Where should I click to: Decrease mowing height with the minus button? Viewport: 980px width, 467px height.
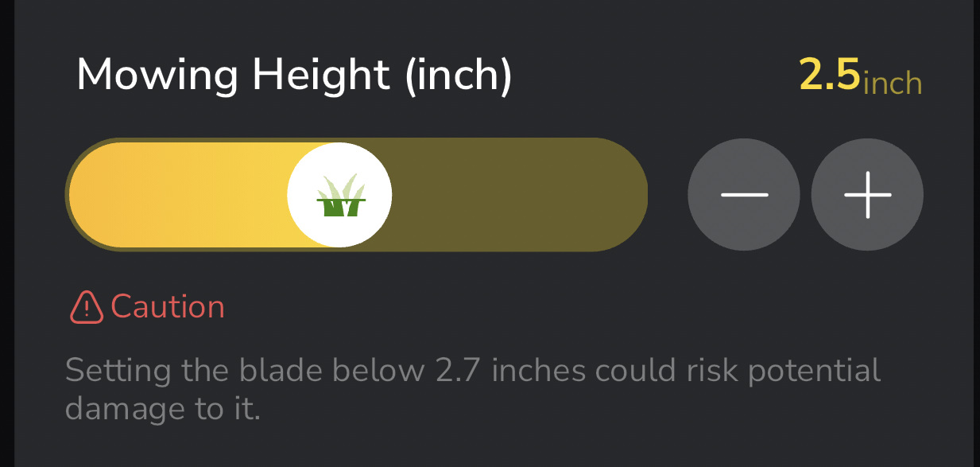tap(743, 195)
